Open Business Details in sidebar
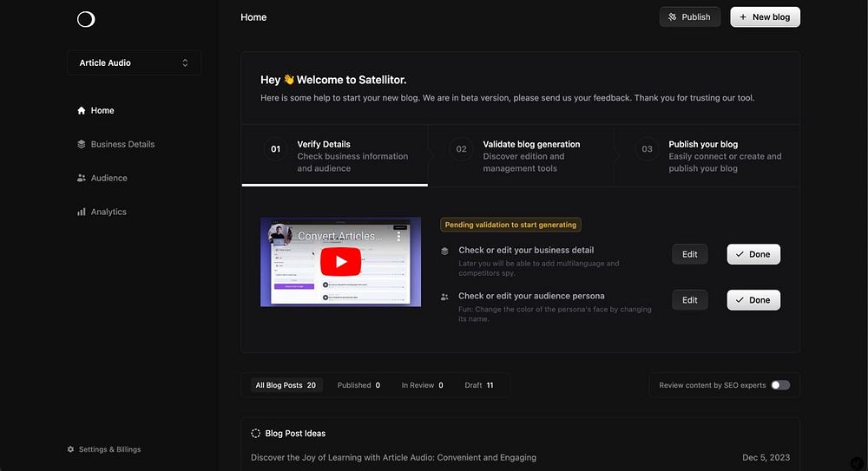The image size is (868, 471). [115, 145]
